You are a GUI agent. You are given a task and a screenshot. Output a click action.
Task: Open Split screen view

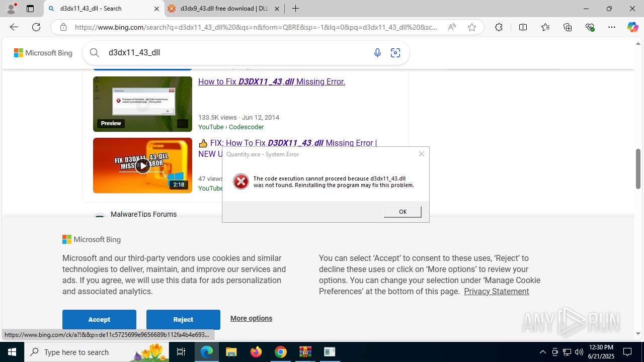tap(523, 27)
